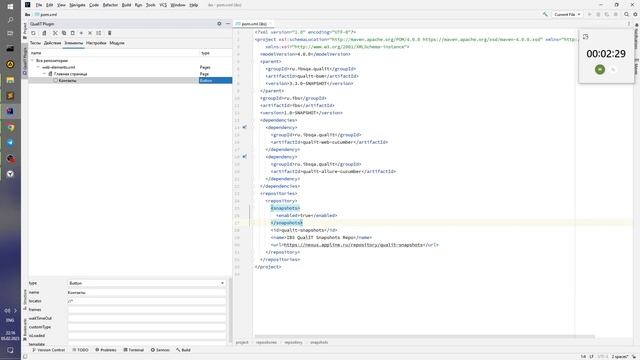640x360 pixels.
Task: Open the Terminal tool window
Action: tap(134, 350)
